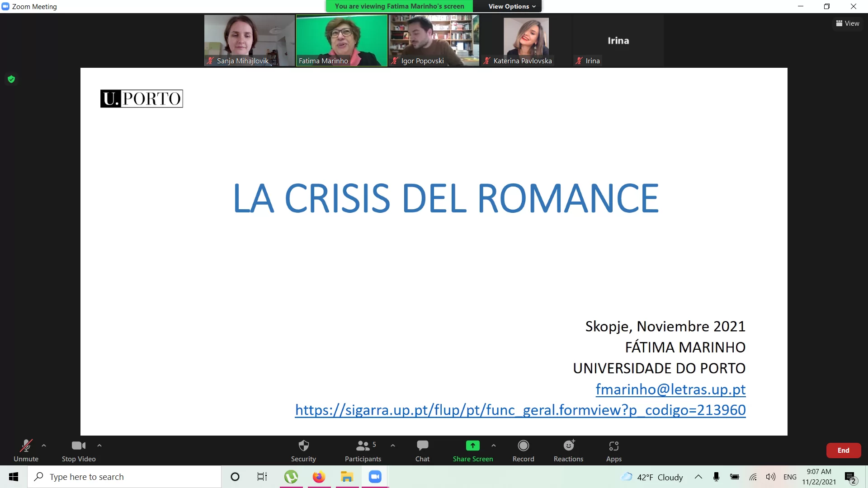The height and width of the screenshot is (488, 868).
Task: Expand share options arrow beside Share Screen
Action: click(494, 446)
